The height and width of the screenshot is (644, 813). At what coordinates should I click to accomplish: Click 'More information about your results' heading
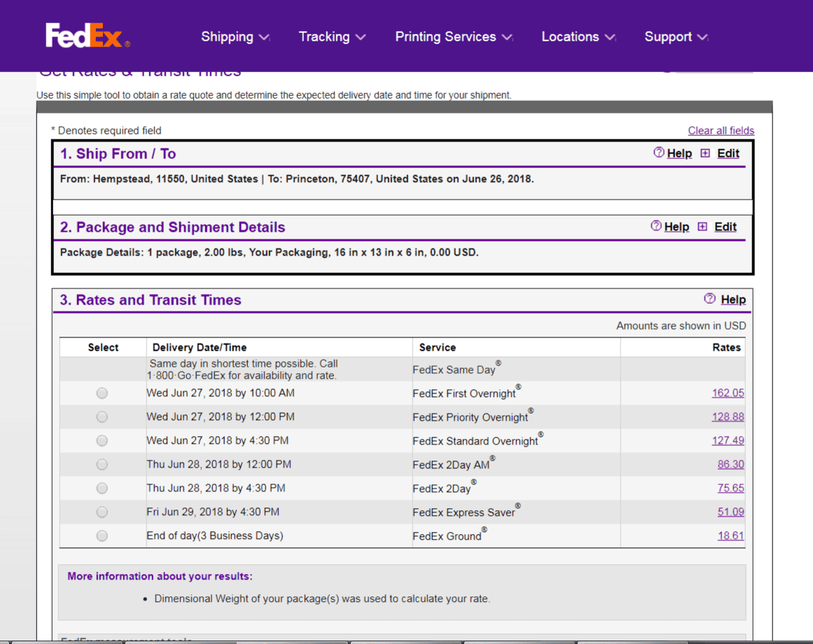click(x=160, y=576)
